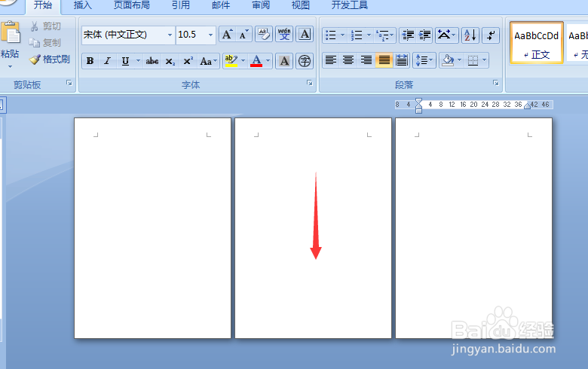Toggle Character Shading
Screen dimensions: 588x369
click(x=284, y=61)
